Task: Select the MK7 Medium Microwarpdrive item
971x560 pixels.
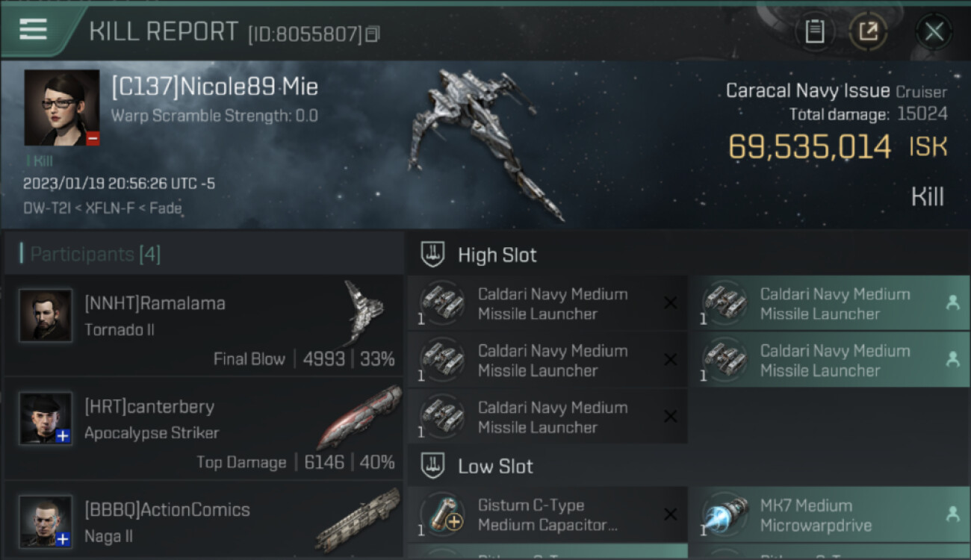Action: pos(830,514)
